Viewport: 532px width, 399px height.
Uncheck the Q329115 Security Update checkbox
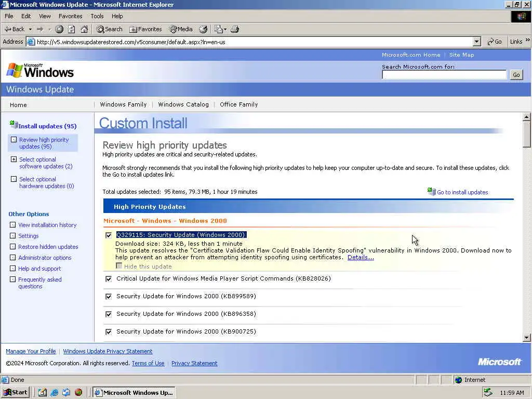click(109, 235)
